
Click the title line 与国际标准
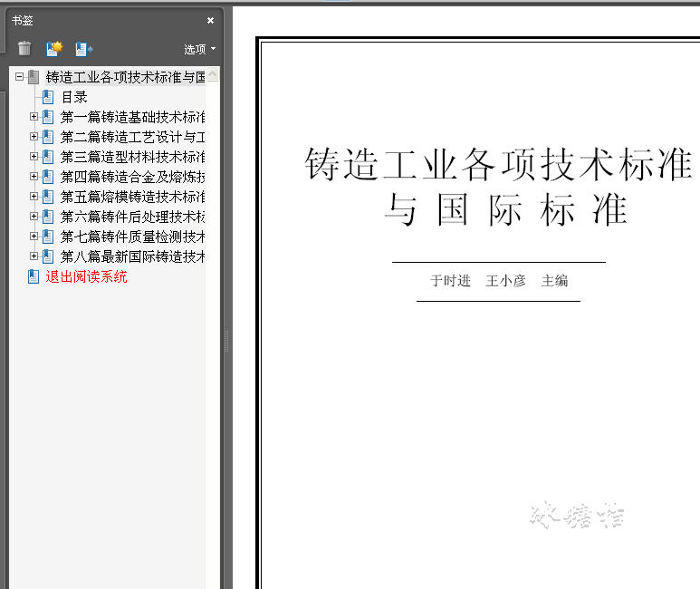click(506, 209)
